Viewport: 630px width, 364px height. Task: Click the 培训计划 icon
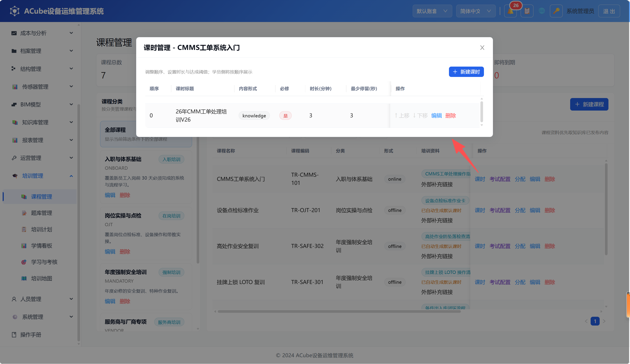24,229
